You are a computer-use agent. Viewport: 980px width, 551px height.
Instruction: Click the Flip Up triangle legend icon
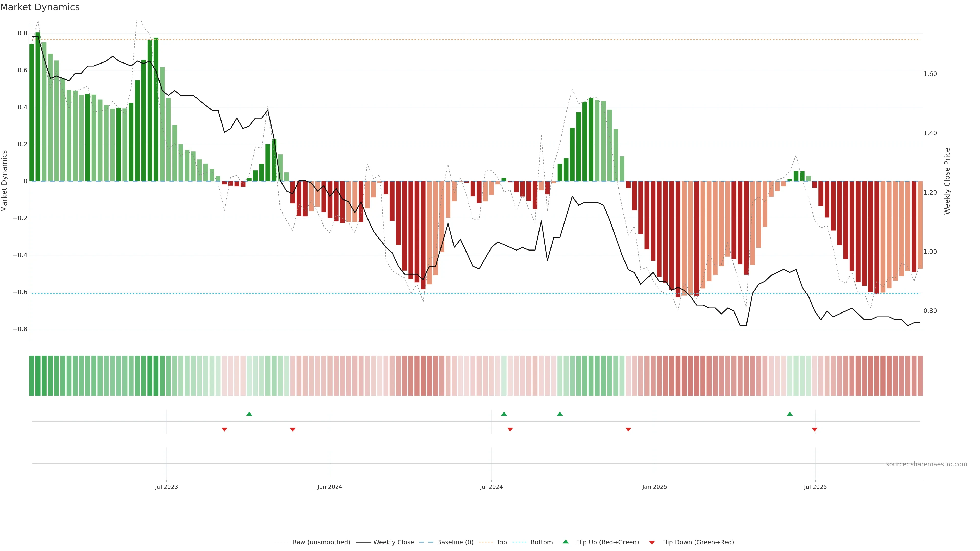point(566,542)
